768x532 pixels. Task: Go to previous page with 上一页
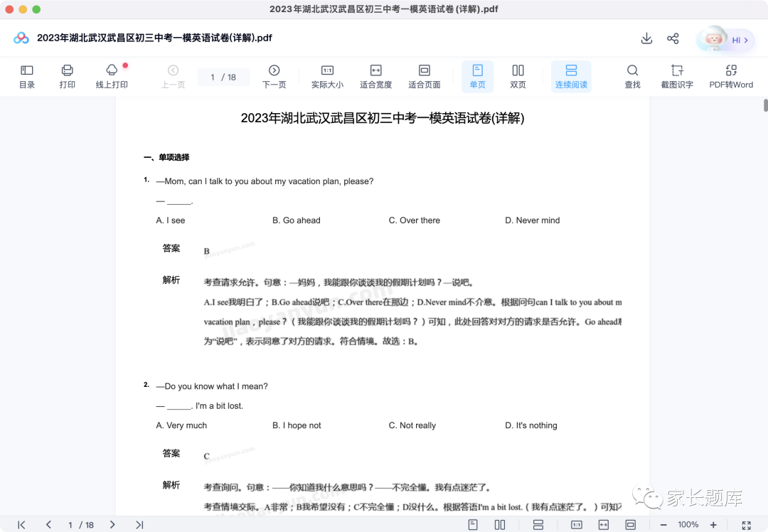tap(173, 76)
